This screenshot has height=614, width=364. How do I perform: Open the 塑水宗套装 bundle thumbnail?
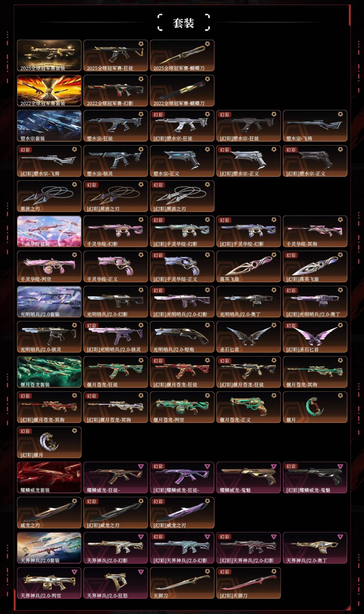49,126
